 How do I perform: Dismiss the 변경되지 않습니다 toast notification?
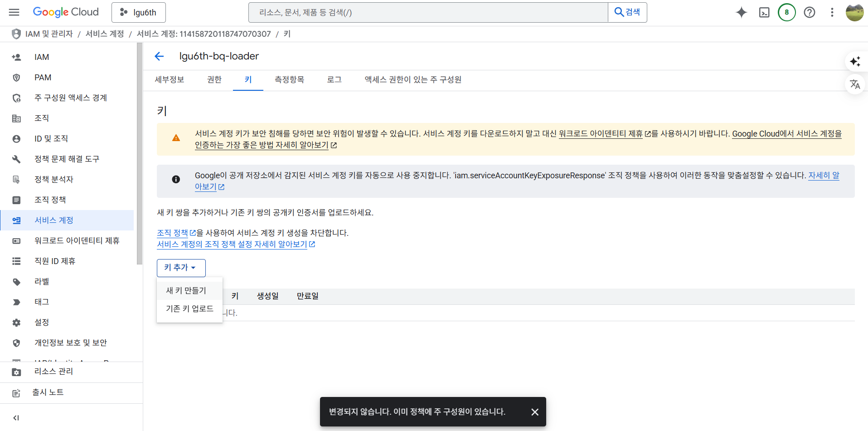tap(535, 412)
